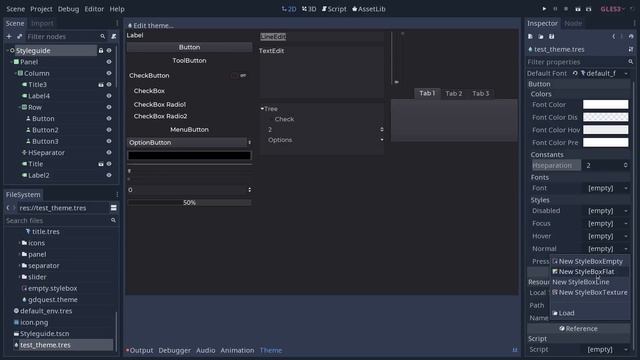Open Scene dock options menu

pos(117,23)
